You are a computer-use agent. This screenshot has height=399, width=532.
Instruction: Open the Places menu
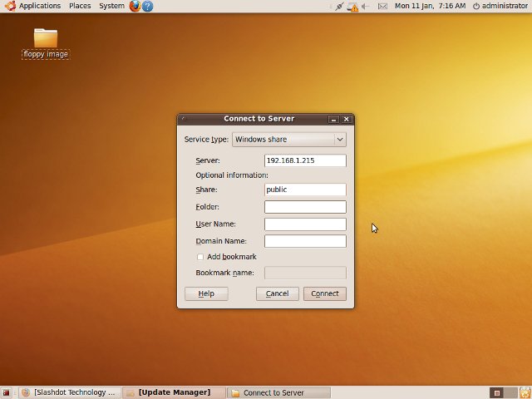[80, 6]
